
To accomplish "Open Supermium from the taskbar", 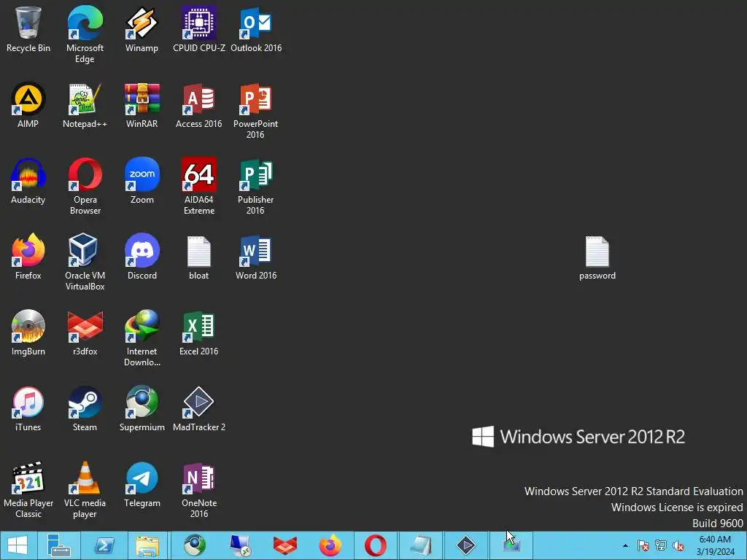I will pos(195,545).
